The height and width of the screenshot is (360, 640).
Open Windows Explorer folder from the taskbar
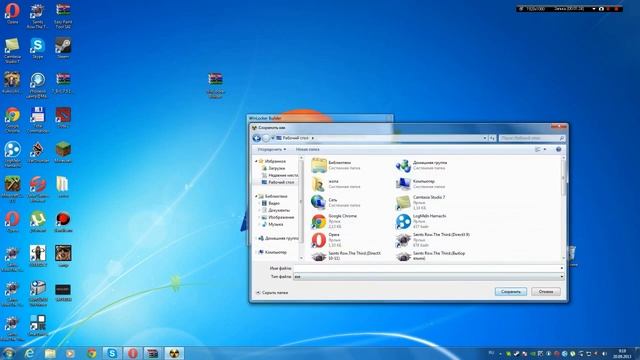(x=50, y=353)
